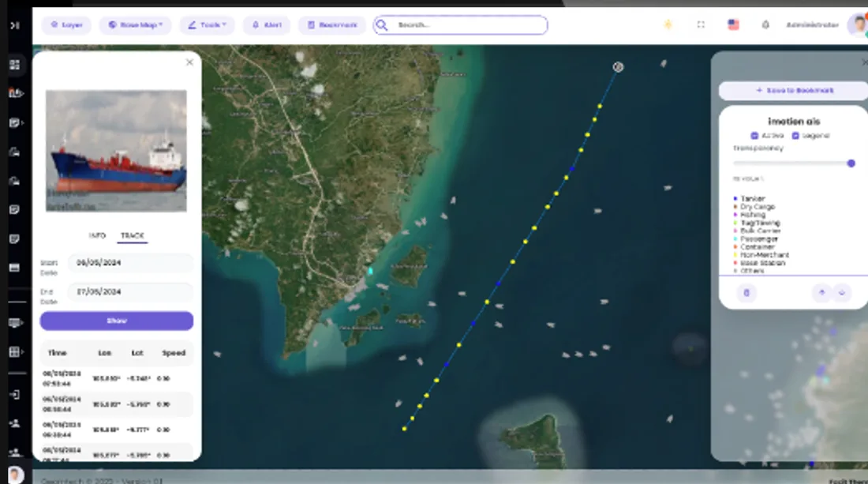Move layer up with arrow icon

822,292
